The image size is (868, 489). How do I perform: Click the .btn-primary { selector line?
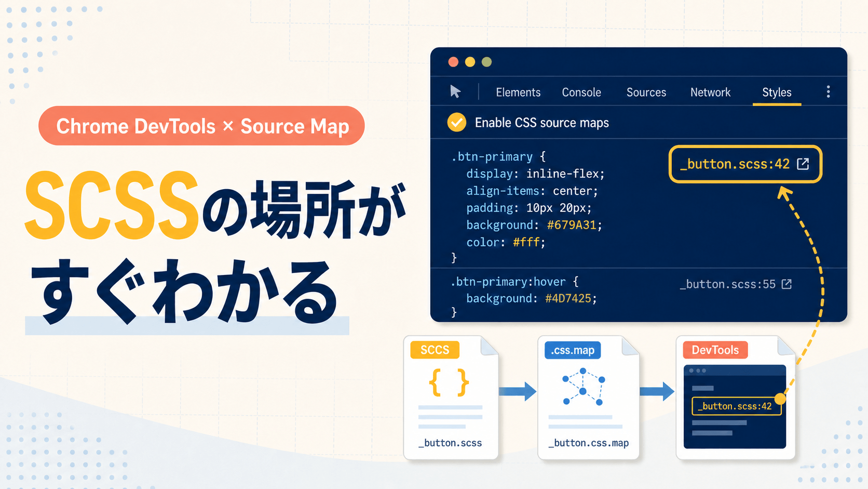coord(498,156)
